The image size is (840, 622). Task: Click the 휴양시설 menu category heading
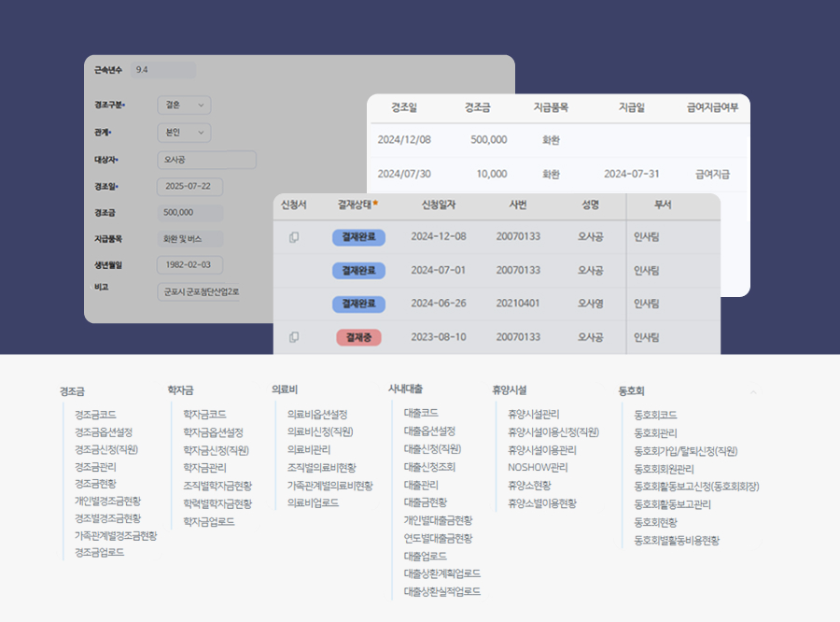tap(511, 389)
